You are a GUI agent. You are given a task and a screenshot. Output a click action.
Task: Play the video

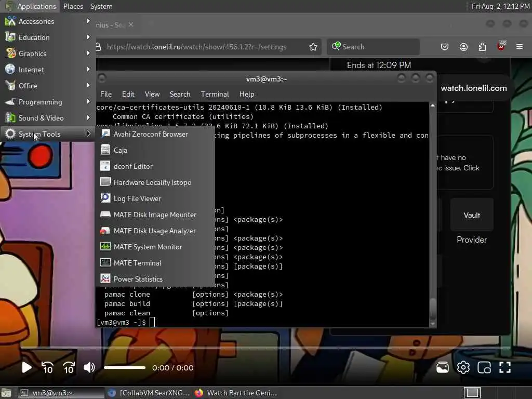click(26, 367)
